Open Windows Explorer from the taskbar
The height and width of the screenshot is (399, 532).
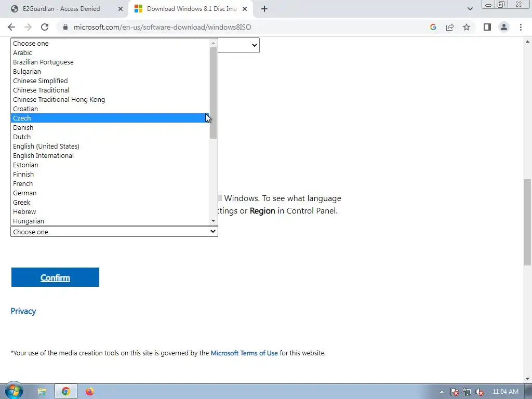pos(42,392)
